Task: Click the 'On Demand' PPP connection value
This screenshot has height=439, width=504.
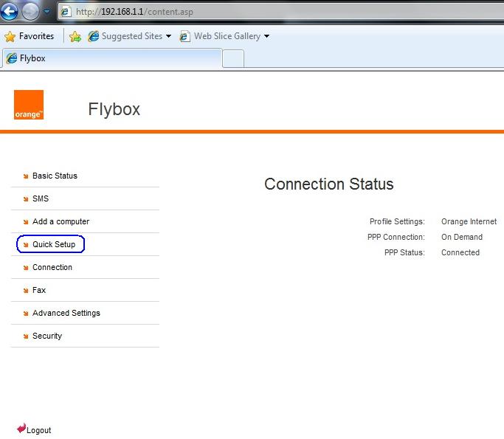Action: tap(462, 237)
